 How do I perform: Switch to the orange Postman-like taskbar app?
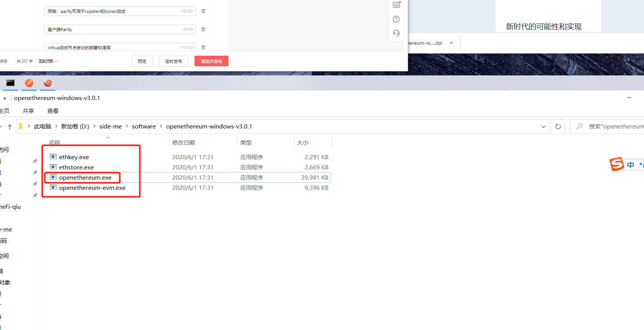click(x=29, y=83)
